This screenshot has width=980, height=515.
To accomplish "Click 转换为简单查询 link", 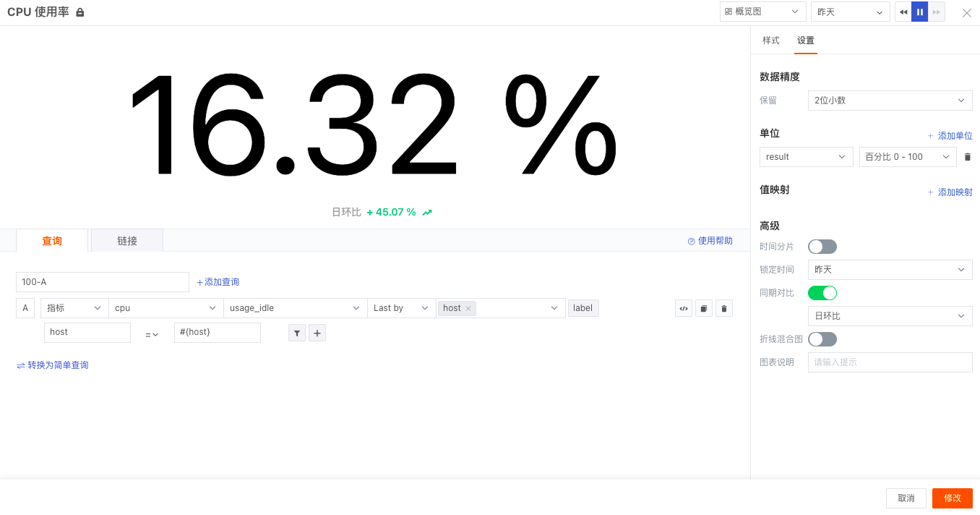I will tap(53, 365).
